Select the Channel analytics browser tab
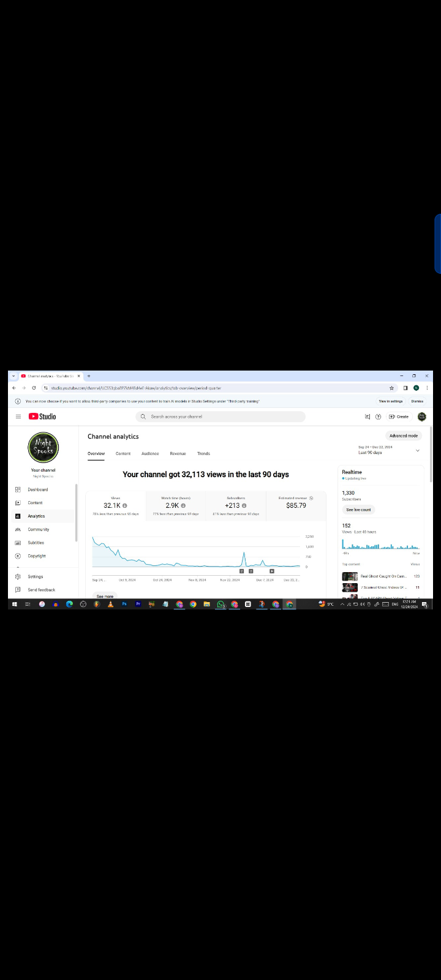Viewport: 441px width, 980px height. pyautogui.click(x=51, y=376)
